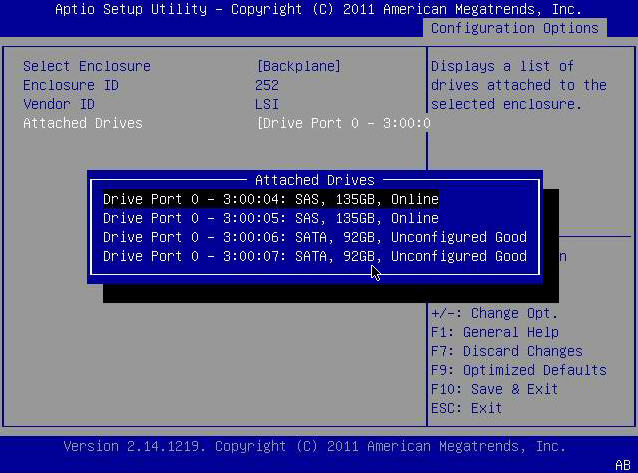Click the F7: Discard Changes hint
The image size is (638, 473).
[507, 351]
